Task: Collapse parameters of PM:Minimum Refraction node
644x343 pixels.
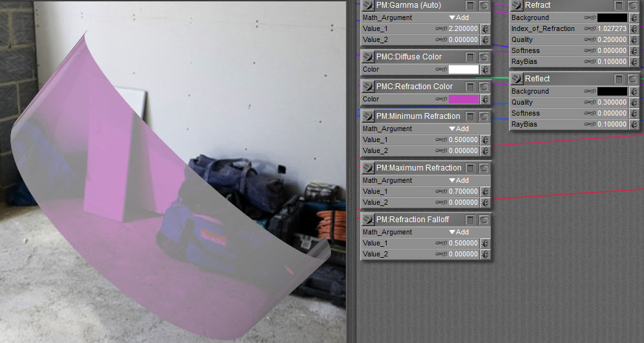Action: pos(471,116)
